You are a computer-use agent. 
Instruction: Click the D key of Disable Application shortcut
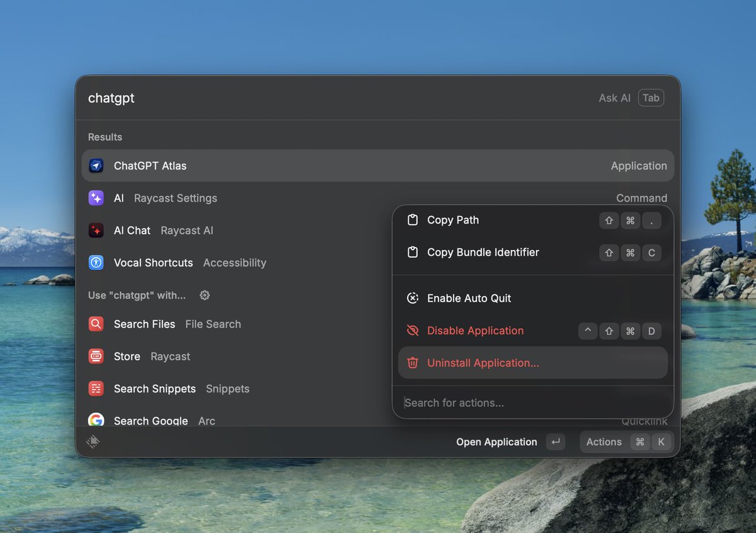click(651, 331)
